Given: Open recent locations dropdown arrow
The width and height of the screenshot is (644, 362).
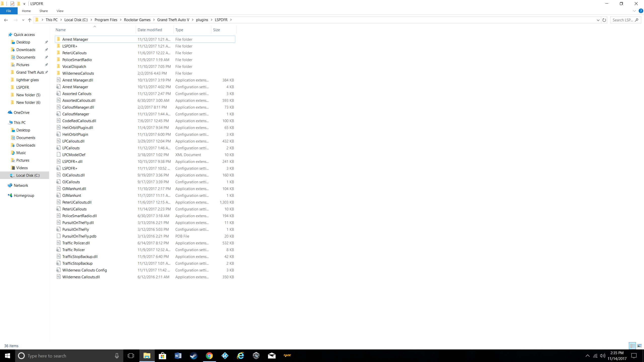Looking at the screenshot, I should pyautogui.click(x=23, y=20).
